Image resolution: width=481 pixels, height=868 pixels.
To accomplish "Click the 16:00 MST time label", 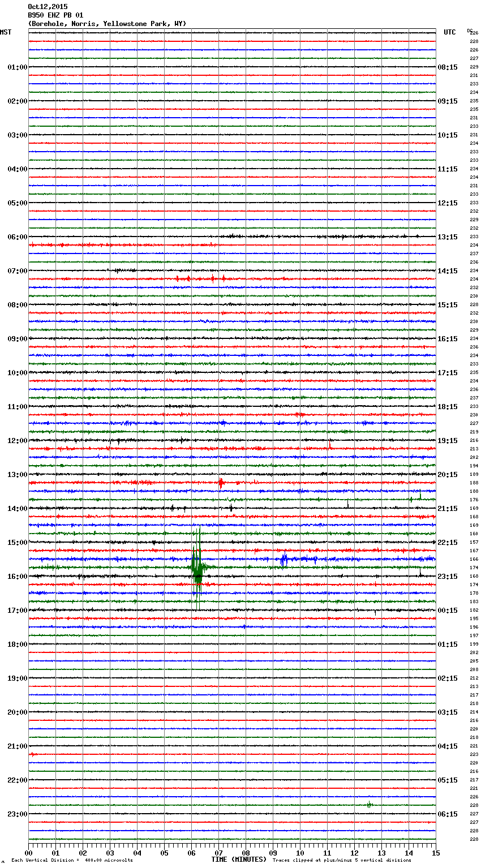I will pyautogui.click(x=17, y=577).
